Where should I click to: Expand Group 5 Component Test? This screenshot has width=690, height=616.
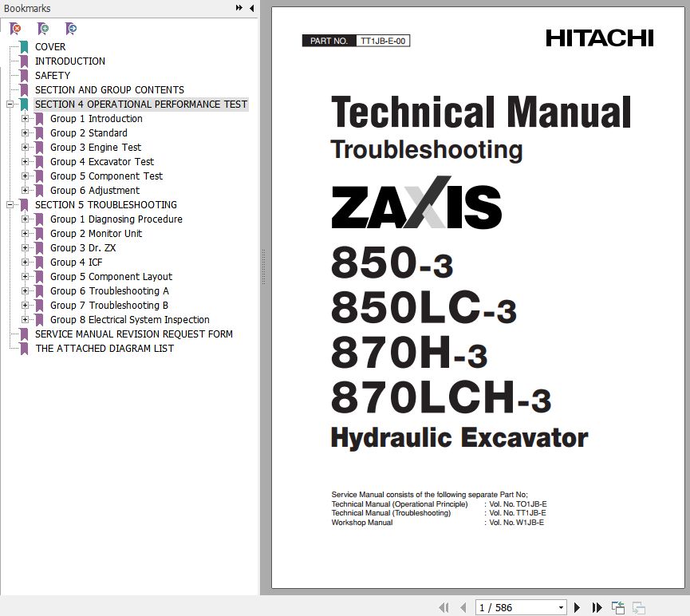tap(25, 176)
